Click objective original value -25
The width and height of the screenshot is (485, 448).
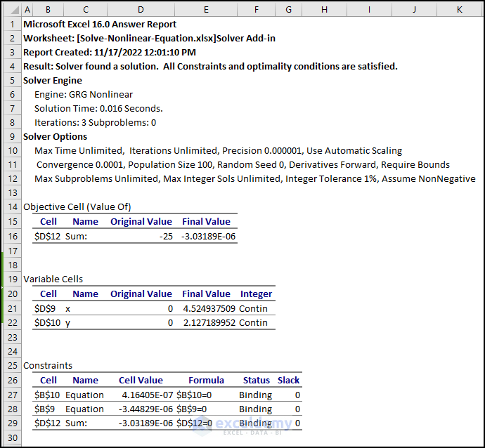pos(166,237)
